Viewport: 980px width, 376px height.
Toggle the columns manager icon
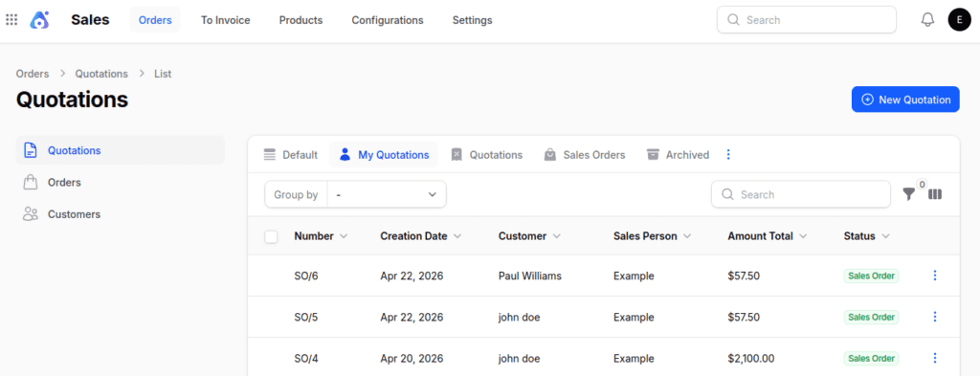click(x=935, y=194)
